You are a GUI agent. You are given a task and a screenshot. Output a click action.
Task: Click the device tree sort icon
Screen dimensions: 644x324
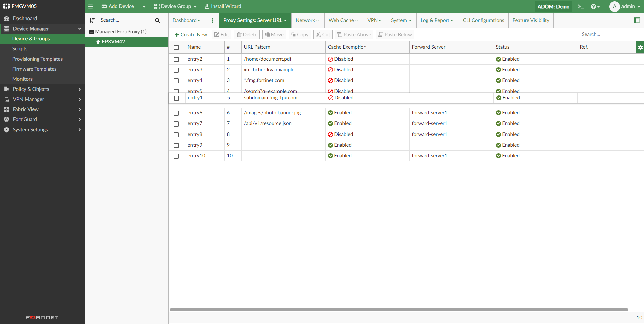(x=92, y=20)
